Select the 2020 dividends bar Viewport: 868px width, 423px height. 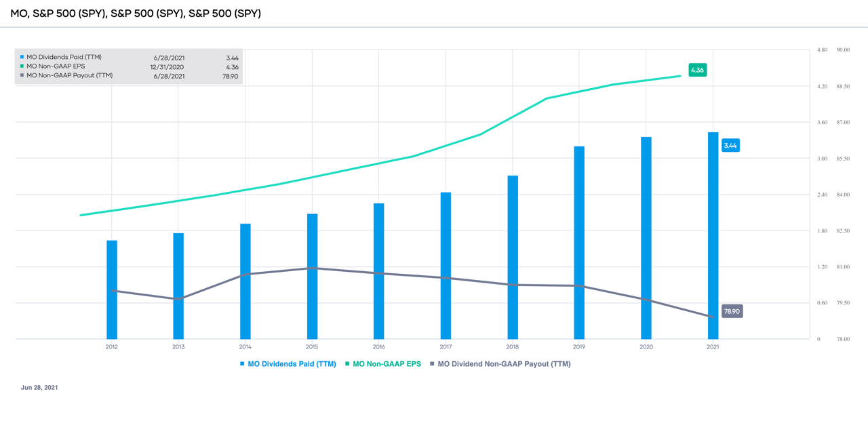646,238
